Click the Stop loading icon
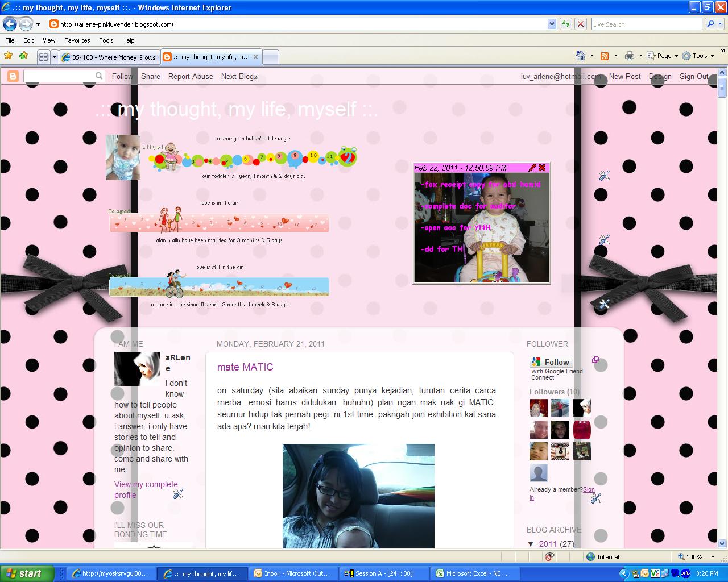This screenshot has height=582, width=728. point(581,24)
